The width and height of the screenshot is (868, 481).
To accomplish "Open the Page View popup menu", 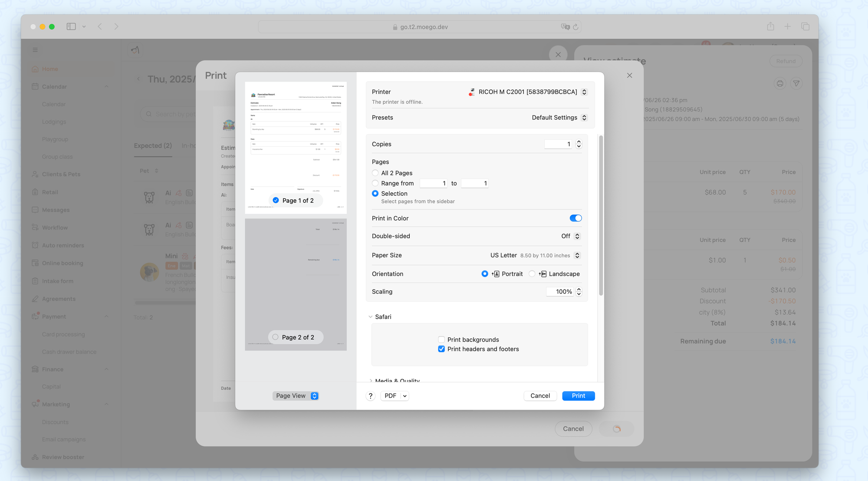I will (x=296, y=396).
